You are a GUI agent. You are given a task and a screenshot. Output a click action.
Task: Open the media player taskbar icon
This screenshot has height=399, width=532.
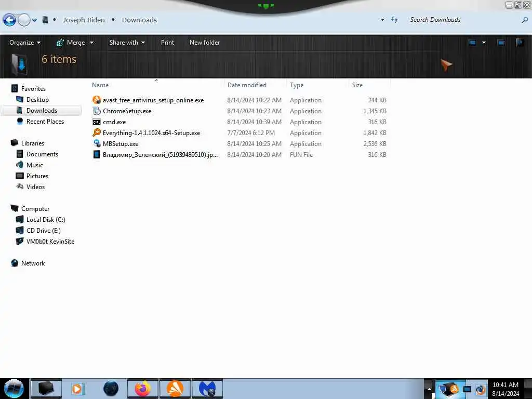77,389
